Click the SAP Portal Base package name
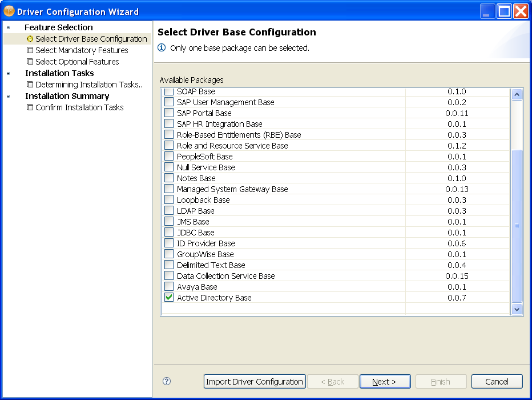 (204, 113)
